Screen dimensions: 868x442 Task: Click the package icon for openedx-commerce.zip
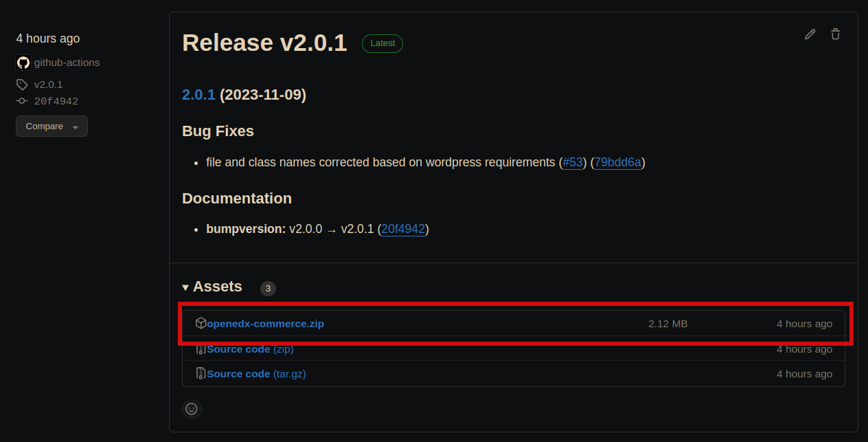click(x=201, y=323)
